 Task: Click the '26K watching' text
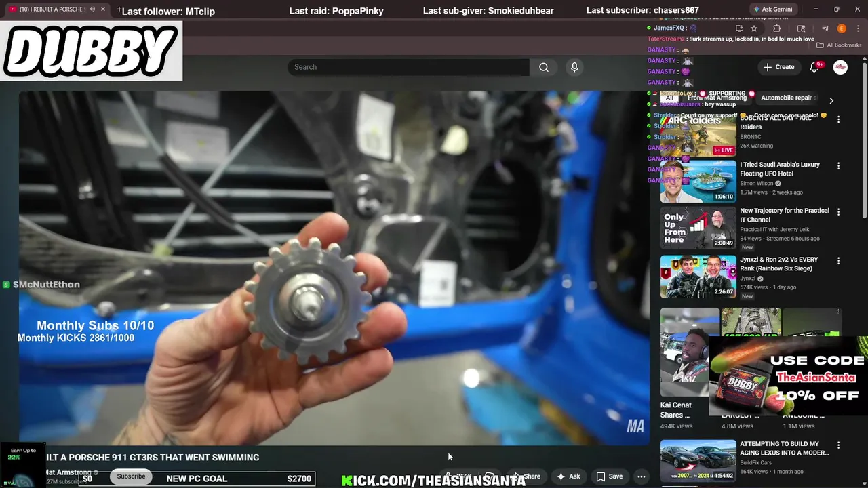tap(756, 146)
